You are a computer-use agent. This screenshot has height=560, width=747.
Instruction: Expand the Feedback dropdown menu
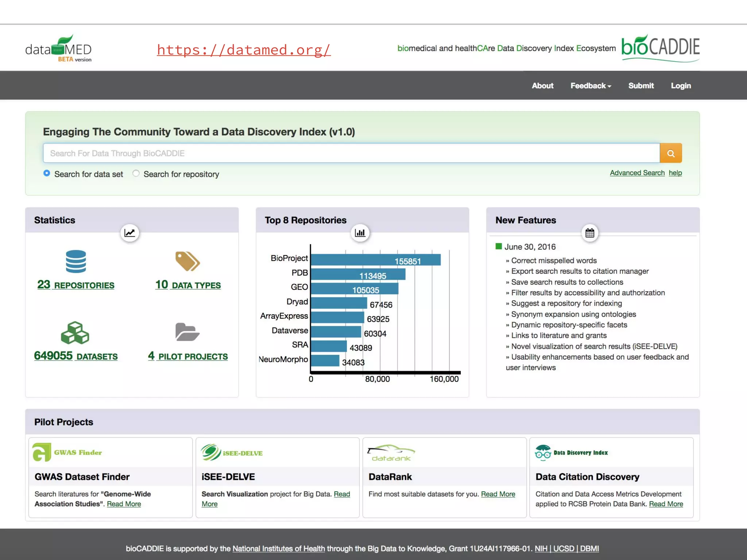591,86
